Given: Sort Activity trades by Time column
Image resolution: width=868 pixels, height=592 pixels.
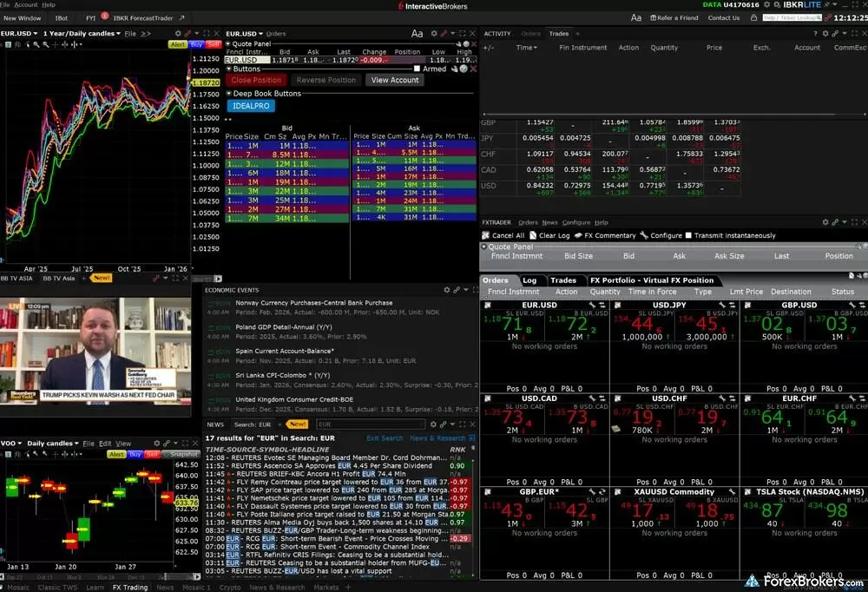Looking at the screenshot, I should (x=527, y=48).
